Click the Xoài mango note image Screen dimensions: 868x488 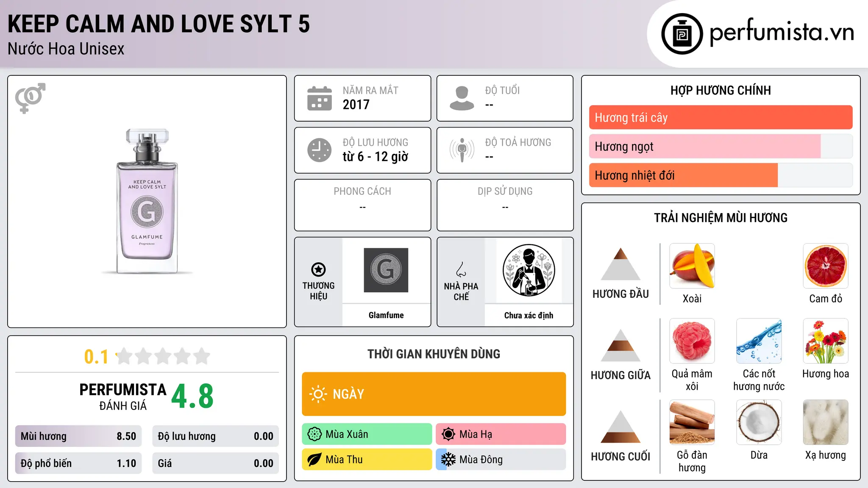[x=692, y=266]
